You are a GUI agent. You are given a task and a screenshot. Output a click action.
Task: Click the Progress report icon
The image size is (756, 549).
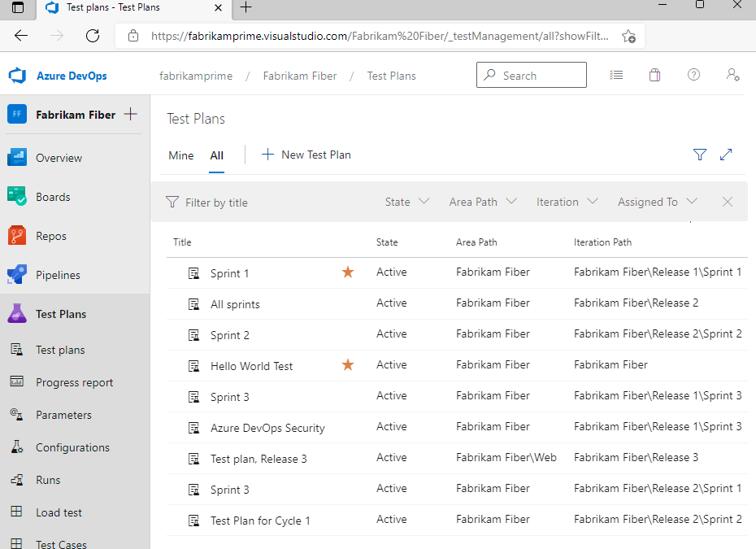pos(17,381)
